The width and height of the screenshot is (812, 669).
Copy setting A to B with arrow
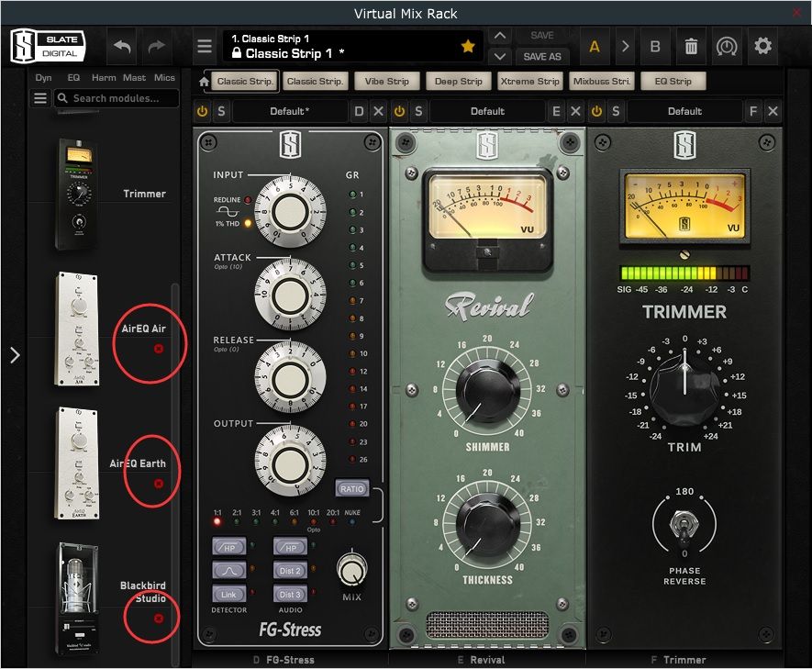point(625,47)
